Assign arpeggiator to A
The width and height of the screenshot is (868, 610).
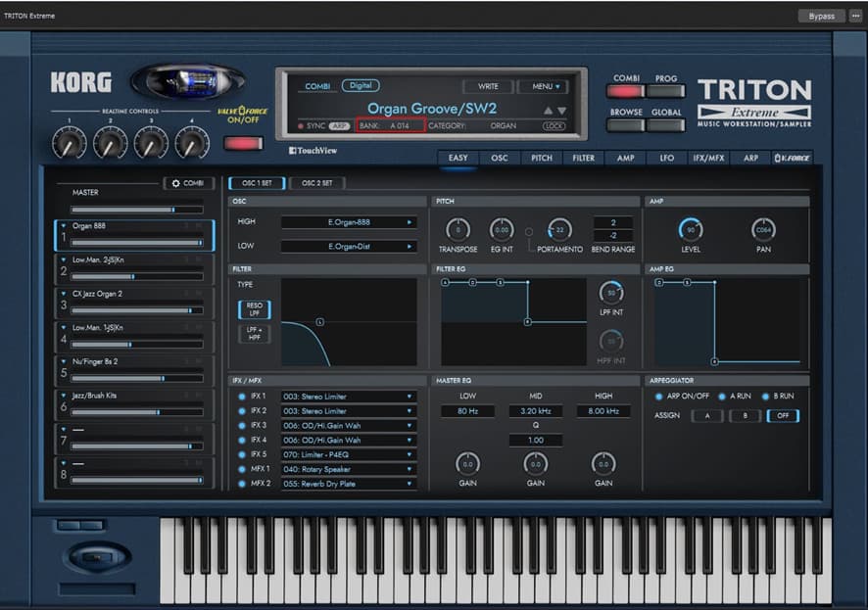[707, 416]
